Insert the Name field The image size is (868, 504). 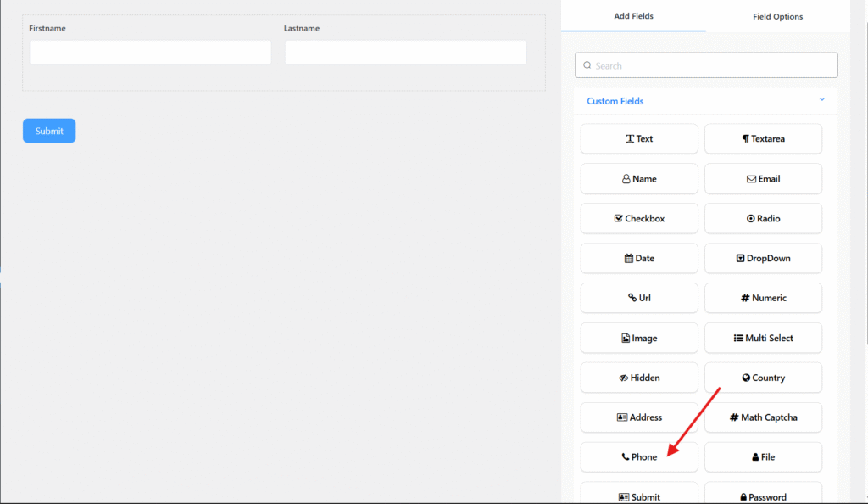click(639, 179)
